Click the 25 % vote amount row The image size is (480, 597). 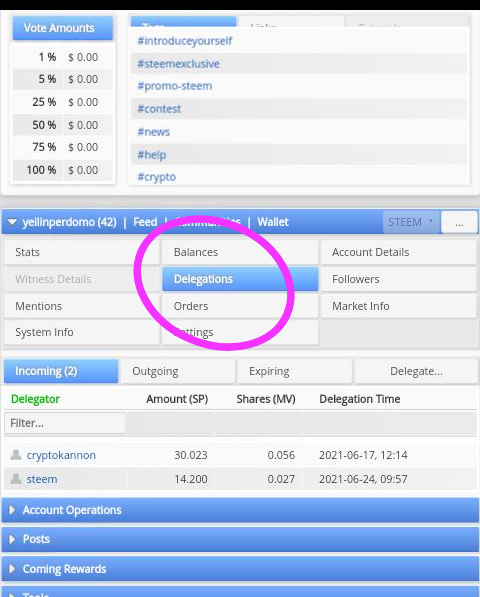(x=63, y=102)
